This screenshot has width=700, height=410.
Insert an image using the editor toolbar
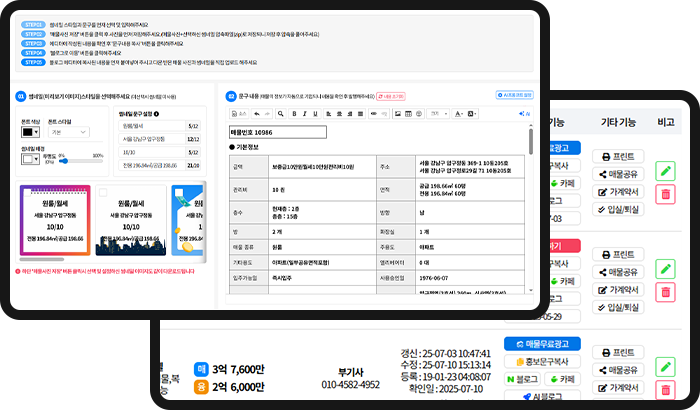tap(397, 114)
